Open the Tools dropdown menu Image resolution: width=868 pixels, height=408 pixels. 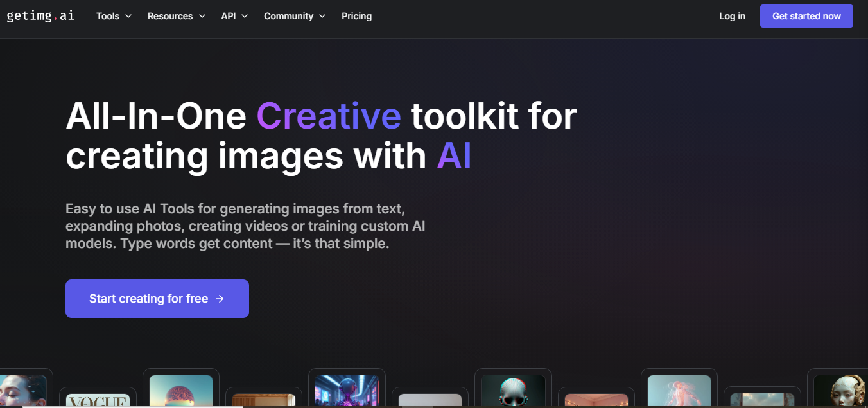[114, 16]
